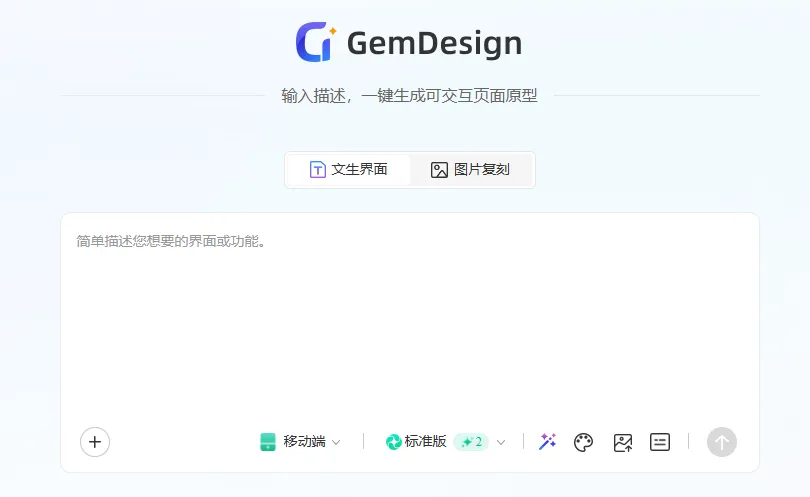Click the magic wand prompt enhance icon

pos(547,442)
